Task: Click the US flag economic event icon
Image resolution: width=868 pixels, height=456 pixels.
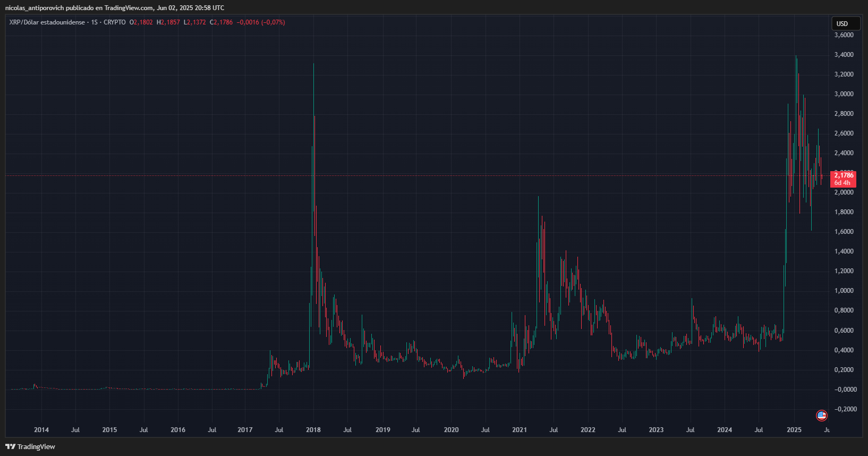Action: point(822,416)
